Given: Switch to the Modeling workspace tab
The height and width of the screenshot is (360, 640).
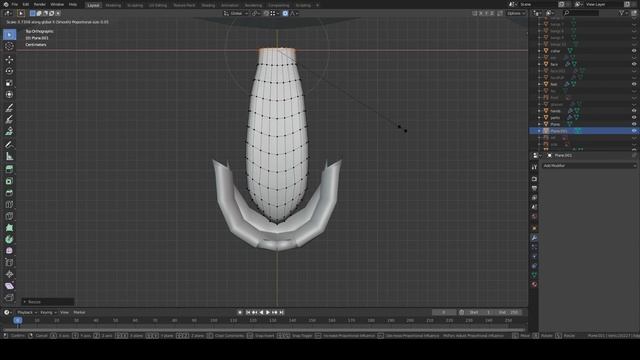Looking at the screenshot, I should click(x=113, y=5).
